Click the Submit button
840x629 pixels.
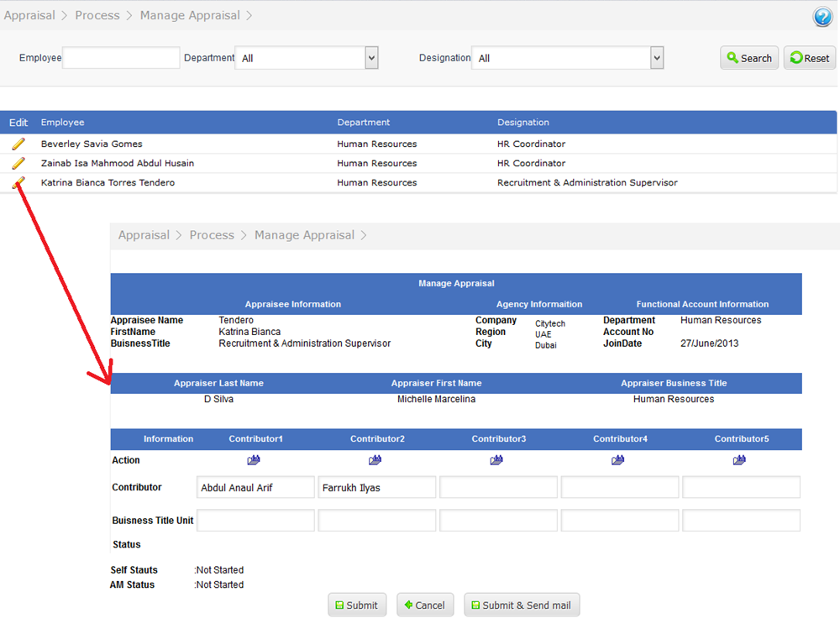[357, 605]
